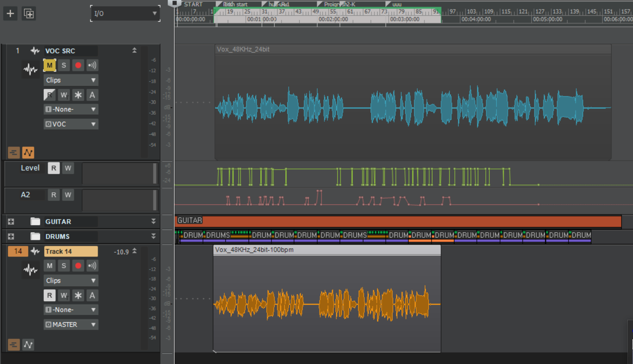Arm VOC SRC track for recording
The height and width of the screenshot is (364, 633).
78,65
